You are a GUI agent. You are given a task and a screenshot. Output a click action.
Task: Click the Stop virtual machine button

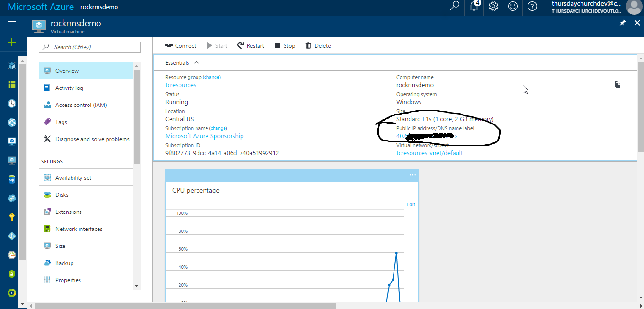coord(285,46)
